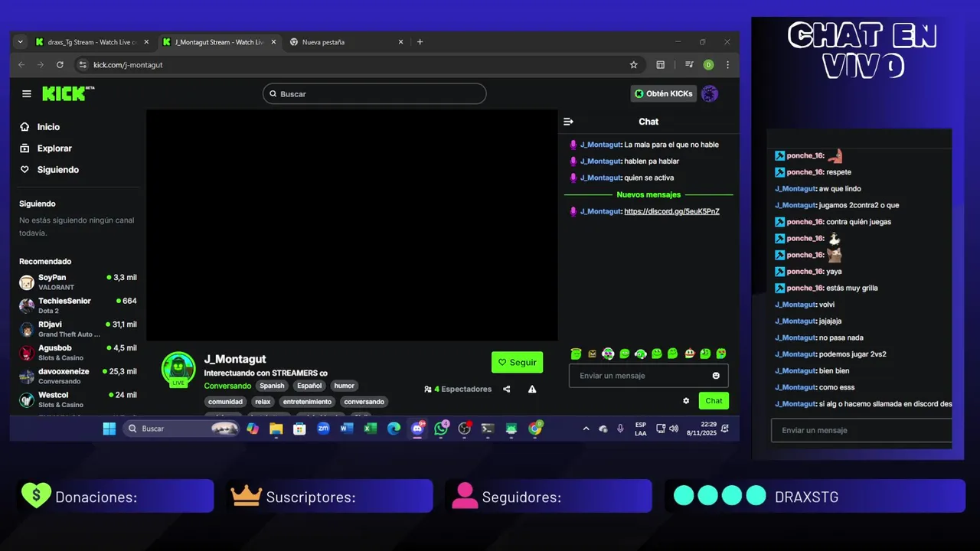Image resolution: width=980 pixels, height=551 pixels.
Task: Pick the headphones rainbow-glasses emote
Action: (608, 354)
